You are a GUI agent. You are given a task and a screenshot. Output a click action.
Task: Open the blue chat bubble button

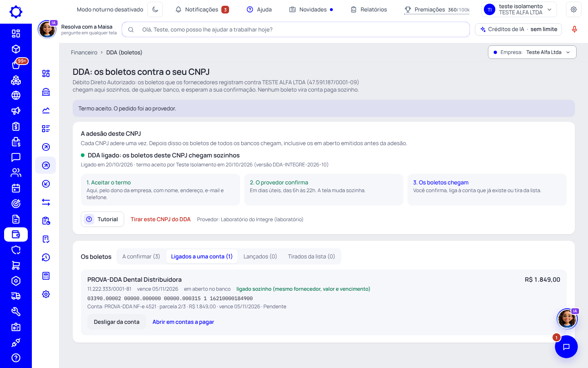click(x=566, y=347)
